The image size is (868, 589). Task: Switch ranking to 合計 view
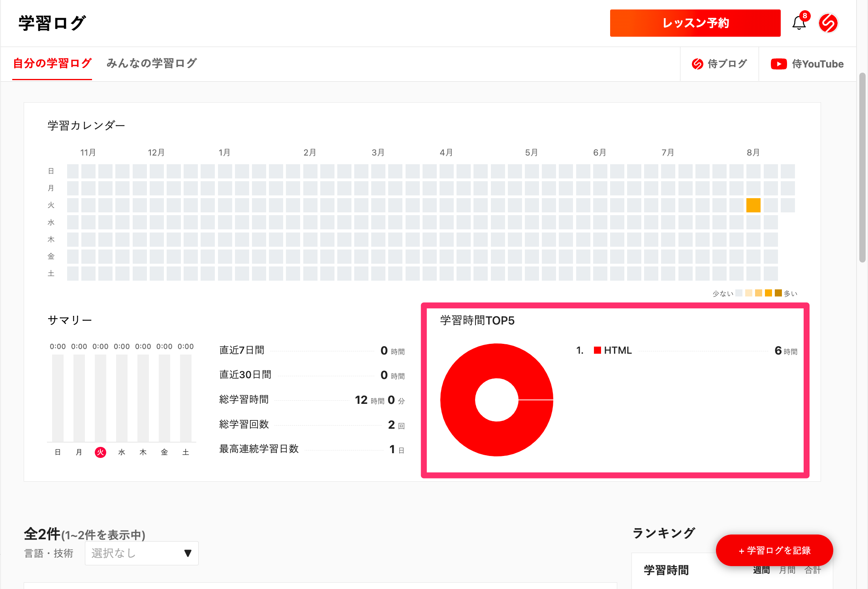(x=813, y=570)
